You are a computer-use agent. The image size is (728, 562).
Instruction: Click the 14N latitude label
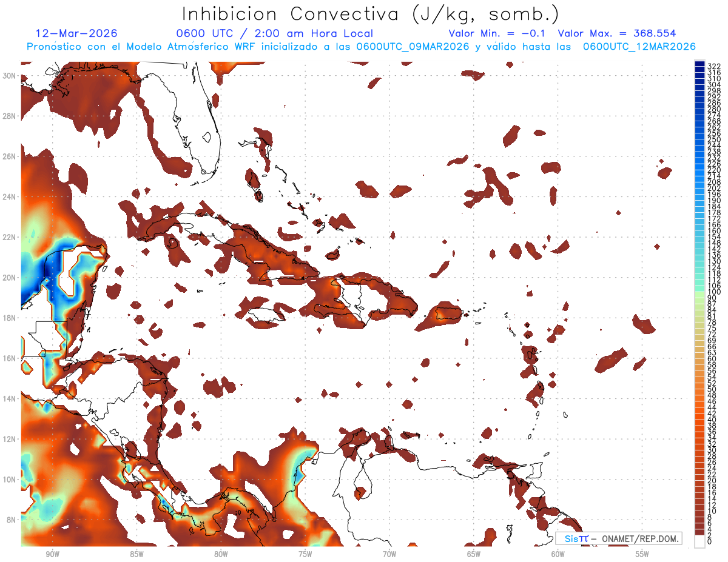[x=9, y=398]
